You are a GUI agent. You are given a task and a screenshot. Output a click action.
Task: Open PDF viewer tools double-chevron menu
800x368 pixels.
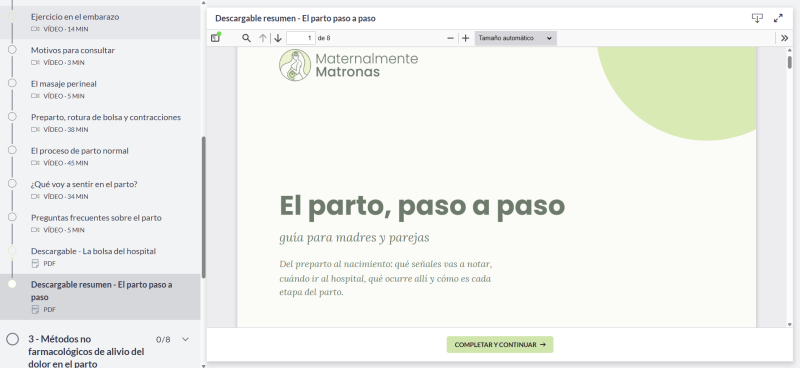tap(785, 38)
